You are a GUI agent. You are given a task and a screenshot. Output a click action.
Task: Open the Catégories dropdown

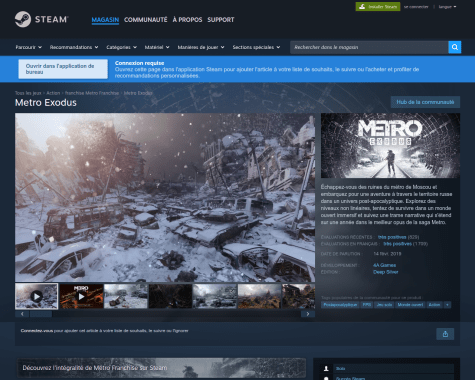(x=122, y=47)
